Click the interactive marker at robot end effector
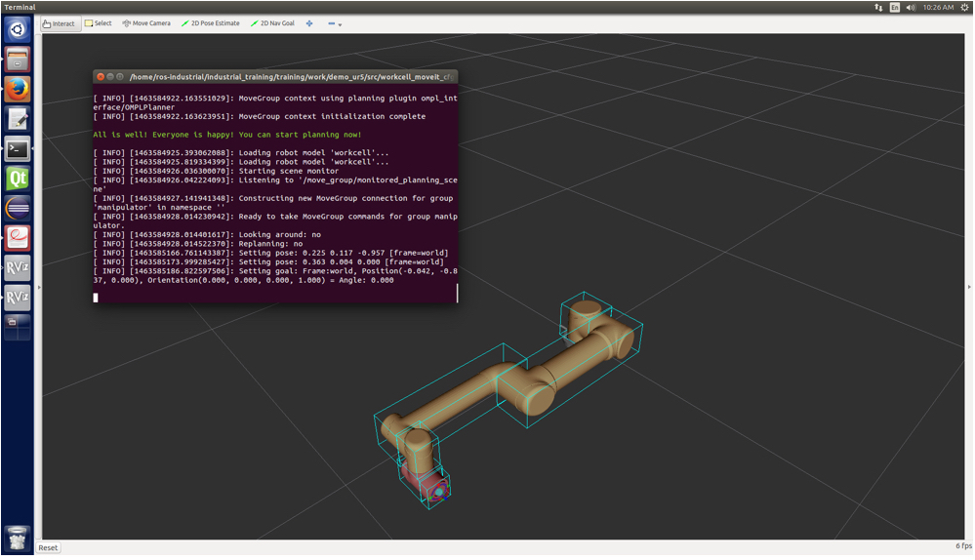This screenshot has height=560, width=975. coord(438,492)
